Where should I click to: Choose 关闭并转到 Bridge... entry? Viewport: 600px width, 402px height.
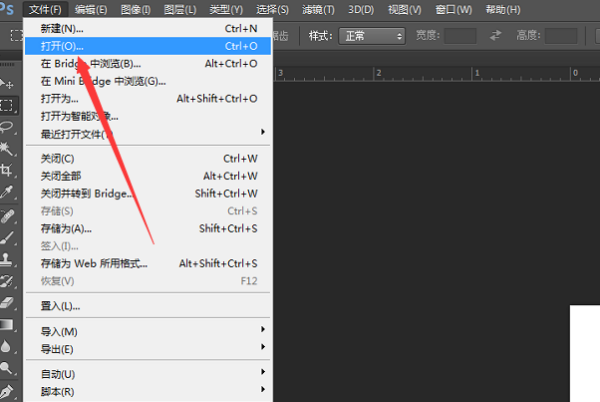point(148,194)
